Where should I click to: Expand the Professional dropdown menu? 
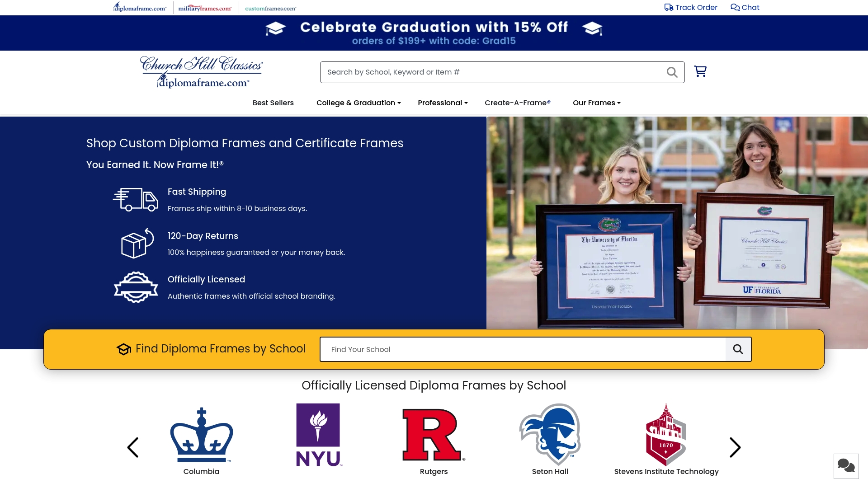coord(443,103)
